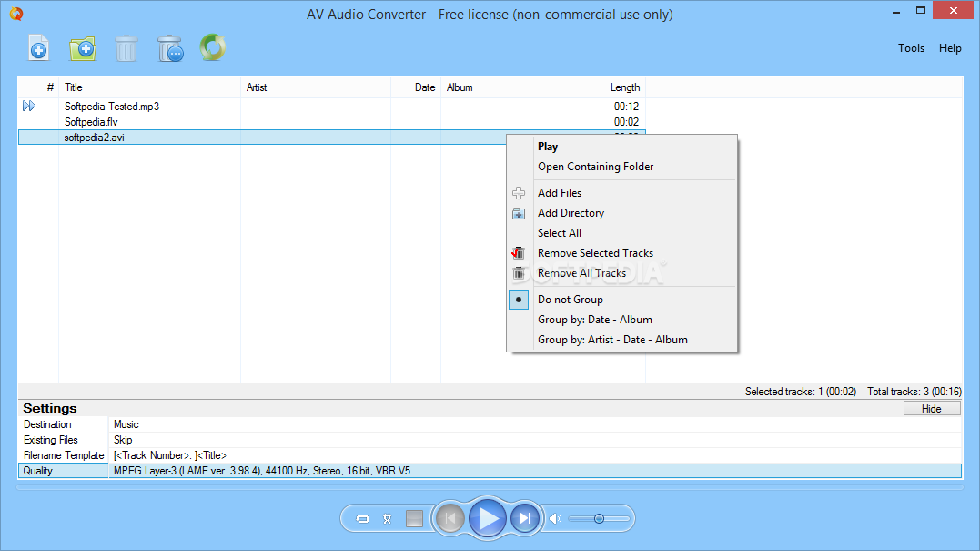This screenshot has height=551, width=980.
Task: Click the Existing Files setting label
Action: click(x=51, y=440)
